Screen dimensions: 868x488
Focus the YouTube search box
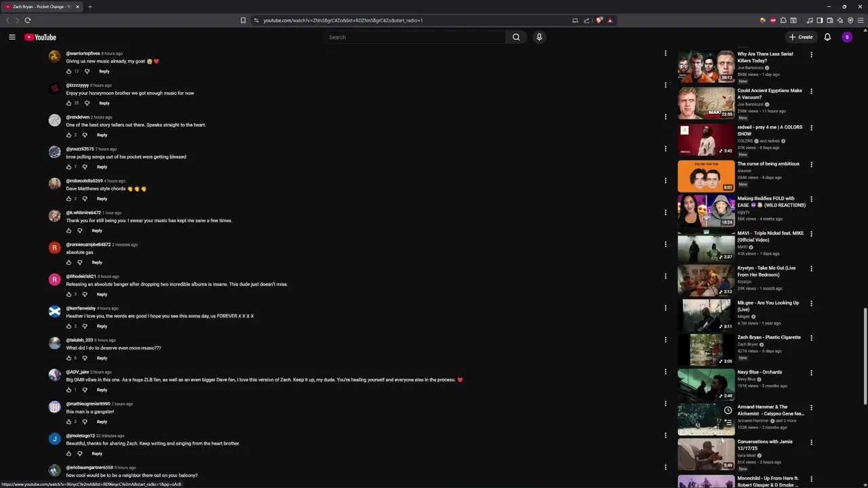coord(414,37)
